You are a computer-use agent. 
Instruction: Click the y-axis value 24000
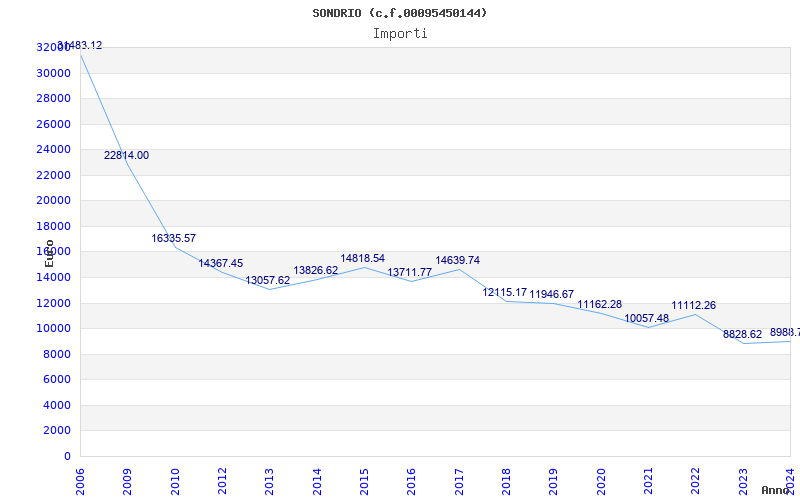(x=54, y=149)
